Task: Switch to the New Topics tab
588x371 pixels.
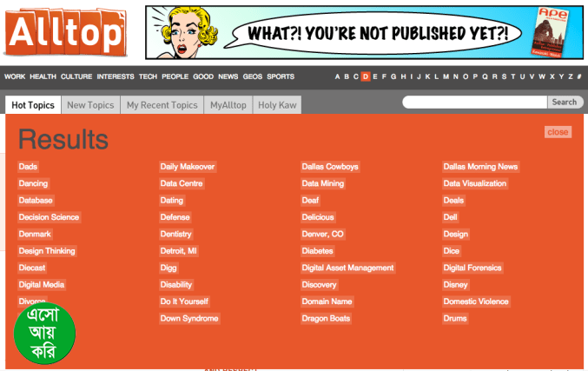Action: (x=90, y=105)
